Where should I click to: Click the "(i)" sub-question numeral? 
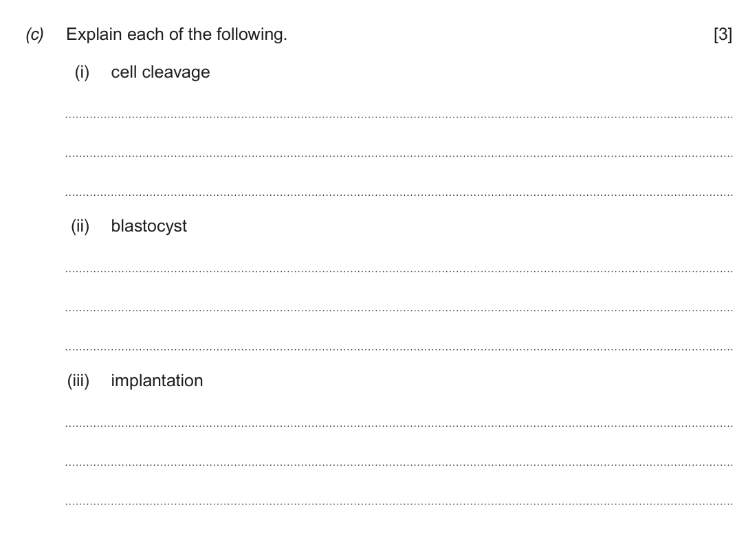82,72
